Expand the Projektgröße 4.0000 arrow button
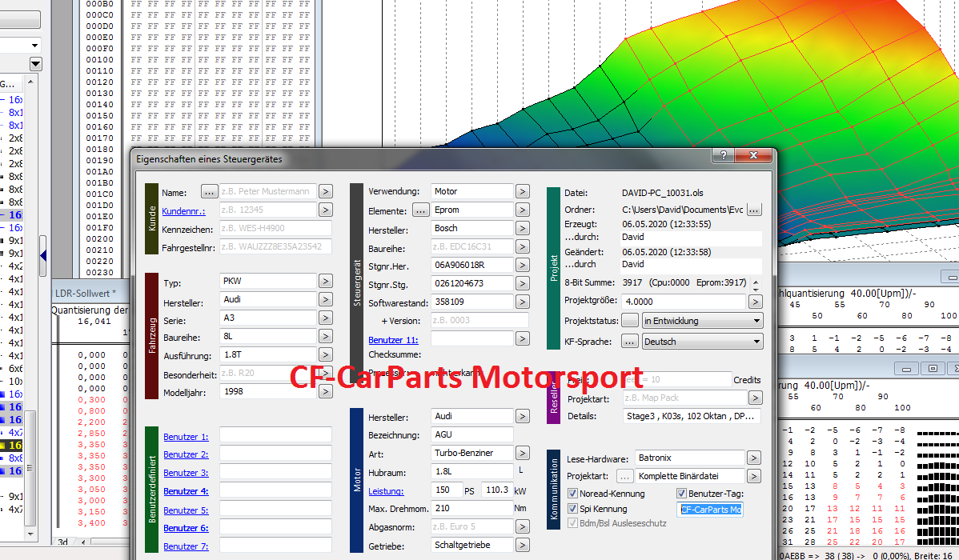The height and width of the screenshot is (560, 959). coord(756,302)
